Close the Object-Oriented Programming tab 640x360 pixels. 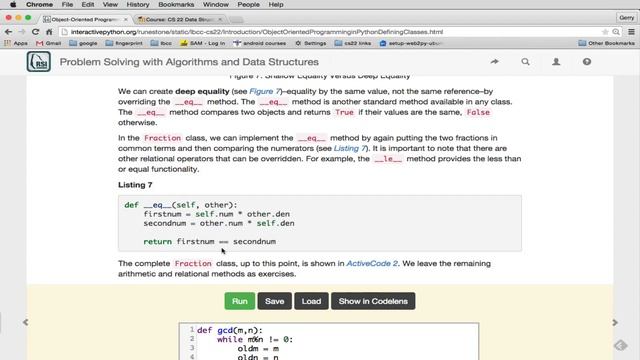[126, 19]
